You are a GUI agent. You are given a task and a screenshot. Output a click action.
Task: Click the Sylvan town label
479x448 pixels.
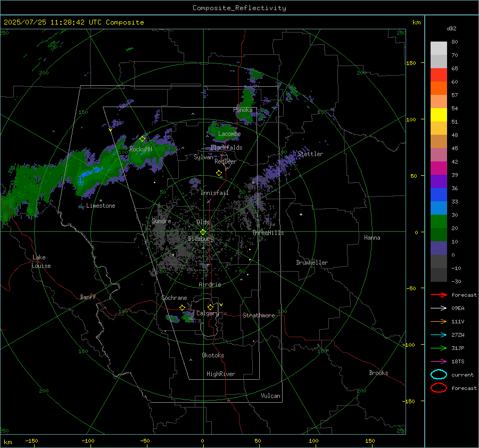(203, 157)
